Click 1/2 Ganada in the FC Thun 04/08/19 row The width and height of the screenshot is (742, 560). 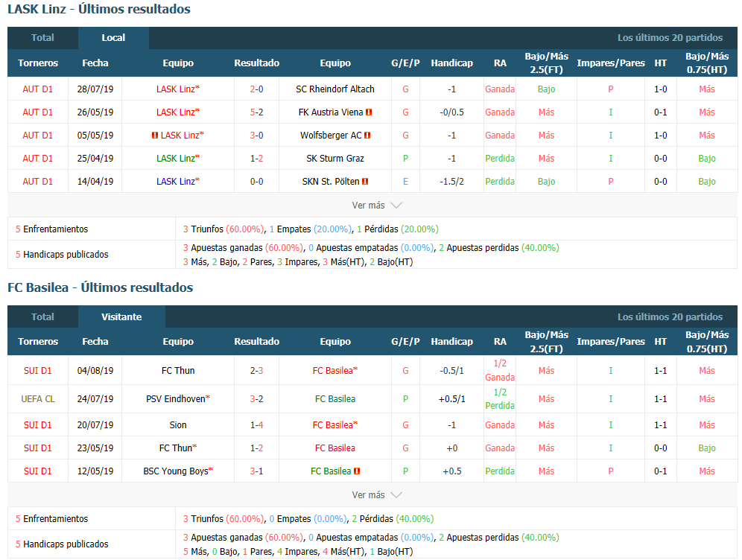(500, 370)
